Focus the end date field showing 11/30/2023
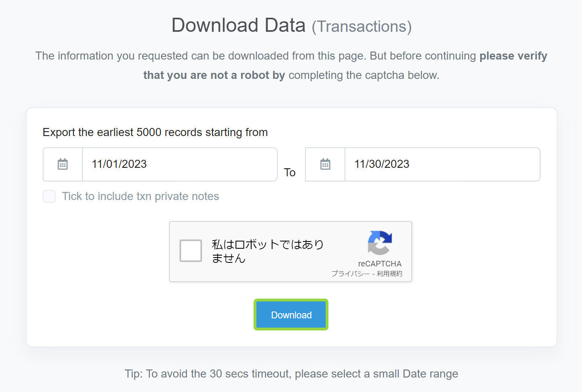The width and height of the screenshot is (582, 392). (x=442, y=164)
